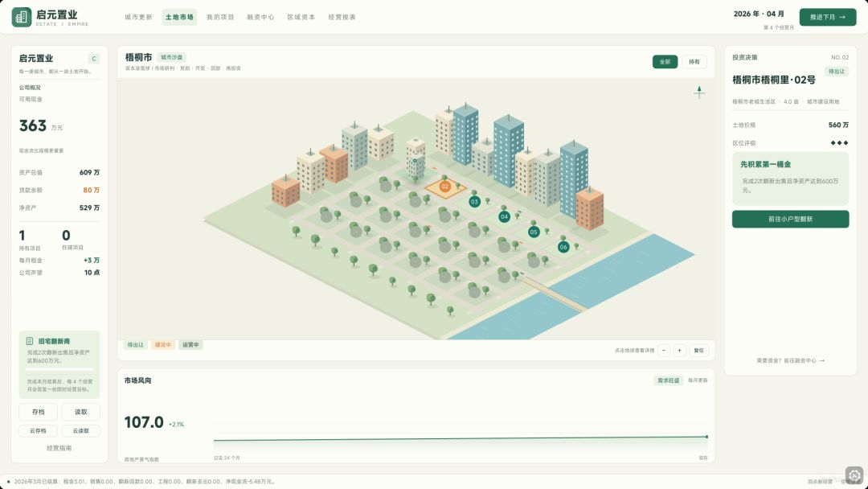868x489 pixels.
Task: Filter map to 持有 plots
Action: [x=694, y=62]
